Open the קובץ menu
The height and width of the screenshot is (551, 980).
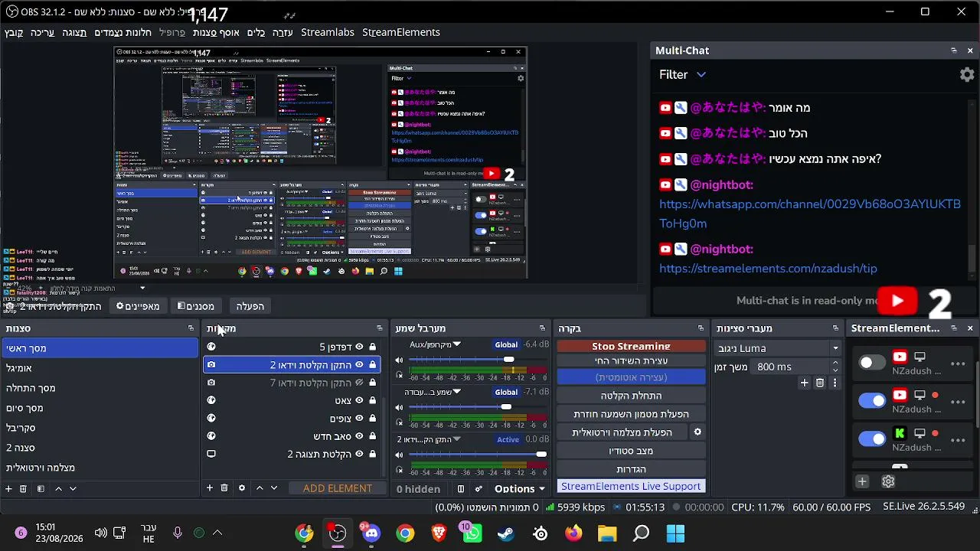[14, 32]
